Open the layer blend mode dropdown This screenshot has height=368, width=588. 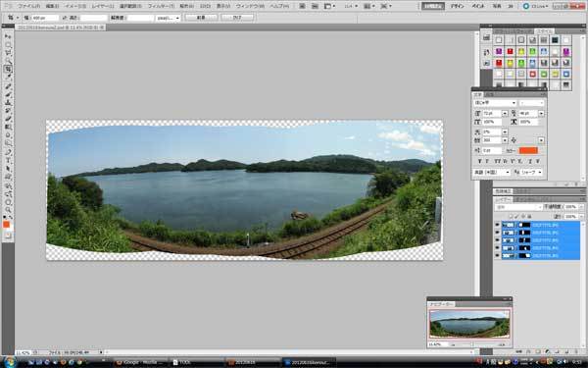point(518,207)
